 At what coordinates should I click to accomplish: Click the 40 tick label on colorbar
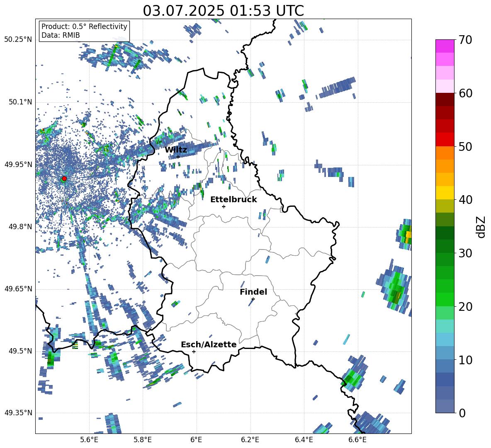click(465, 200)
